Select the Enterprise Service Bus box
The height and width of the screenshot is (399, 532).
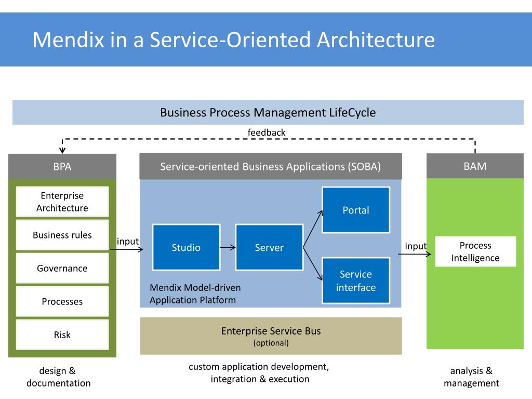pyautogui.click(x=271, y=336)
